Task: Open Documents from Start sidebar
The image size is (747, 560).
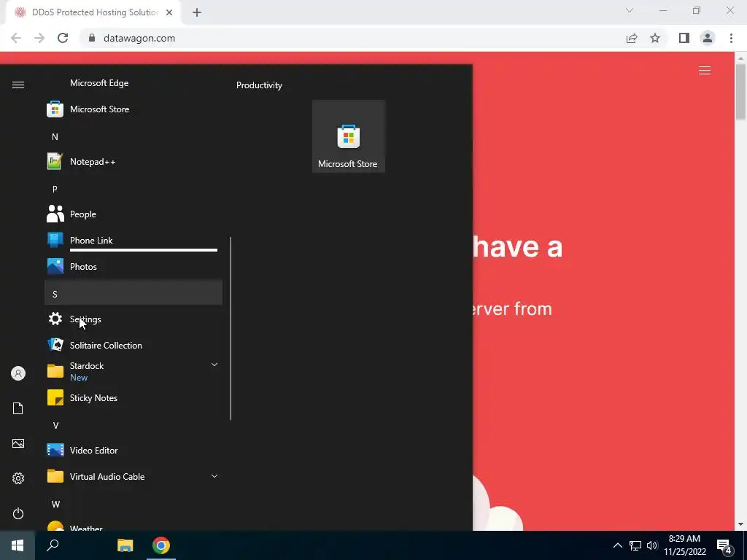Action: pos(18,408)
